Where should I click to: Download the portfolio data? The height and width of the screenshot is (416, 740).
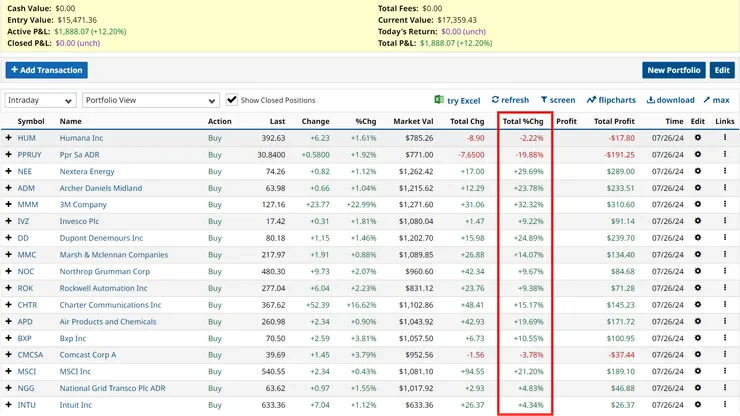pyautogui.click(x=651, y=100)
